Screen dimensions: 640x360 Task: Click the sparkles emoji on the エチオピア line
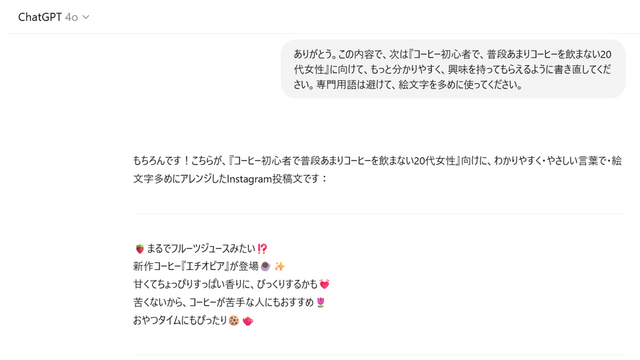[x=280, y=267]
